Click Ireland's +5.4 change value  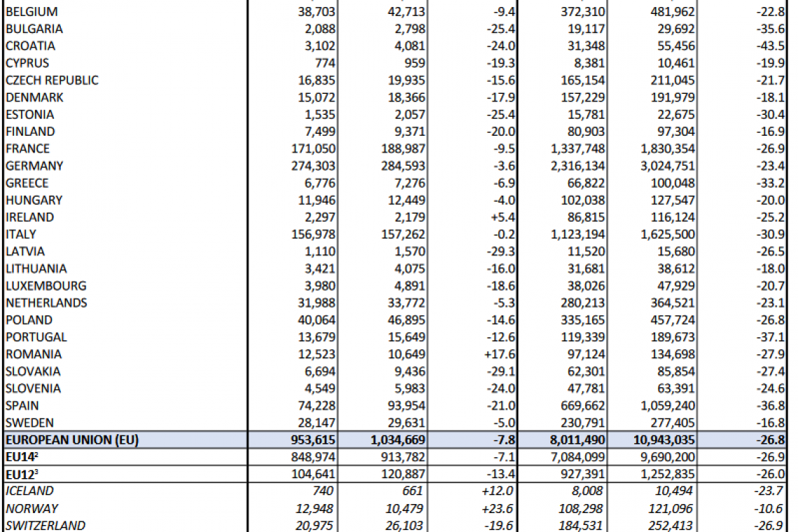tap(503, 217)
